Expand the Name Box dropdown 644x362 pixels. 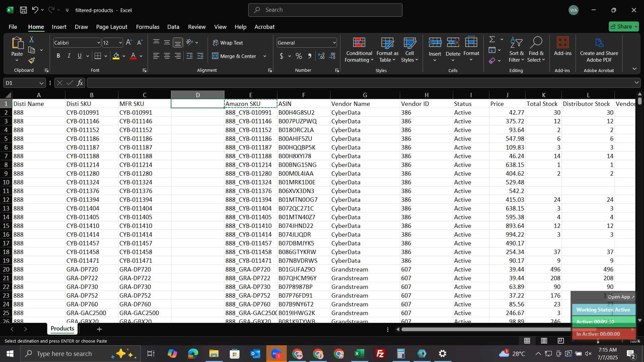coord(41,83)
